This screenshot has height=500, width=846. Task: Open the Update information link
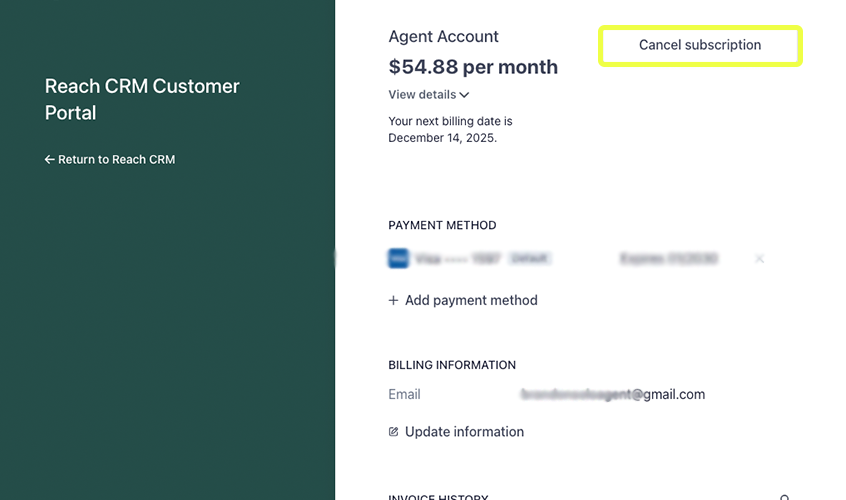click(464, 432)
